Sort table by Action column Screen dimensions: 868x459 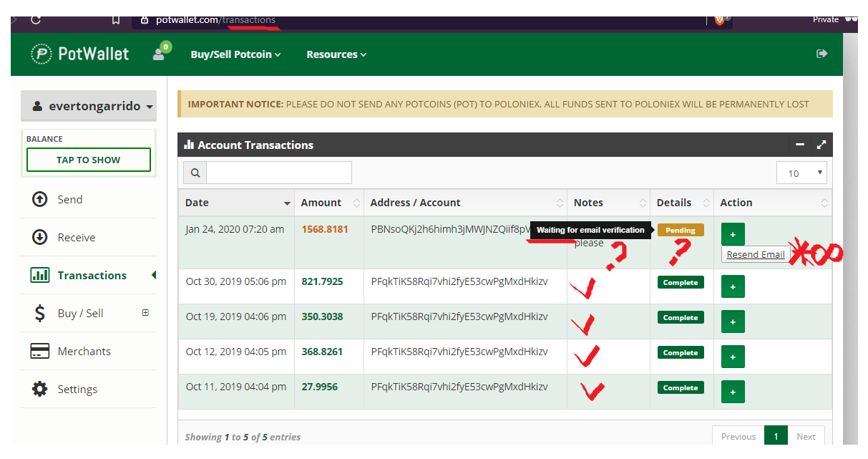point(773,203)
